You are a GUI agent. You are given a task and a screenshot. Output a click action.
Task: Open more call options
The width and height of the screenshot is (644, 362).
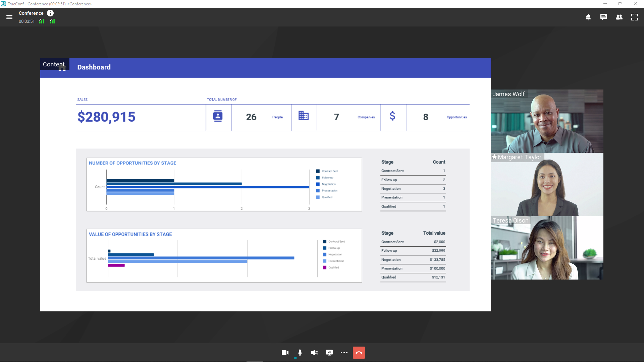pos(344,353)
